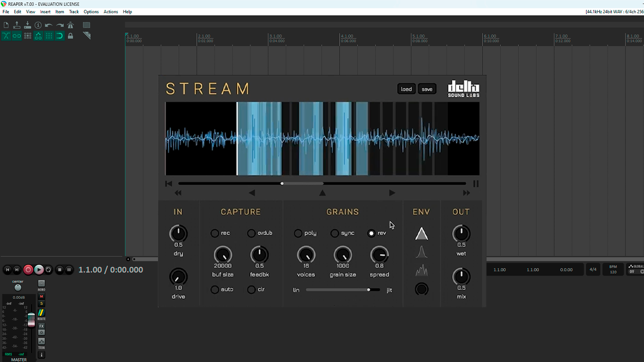
Task: Select the triangle envelope shape
Action: [421, 234]
